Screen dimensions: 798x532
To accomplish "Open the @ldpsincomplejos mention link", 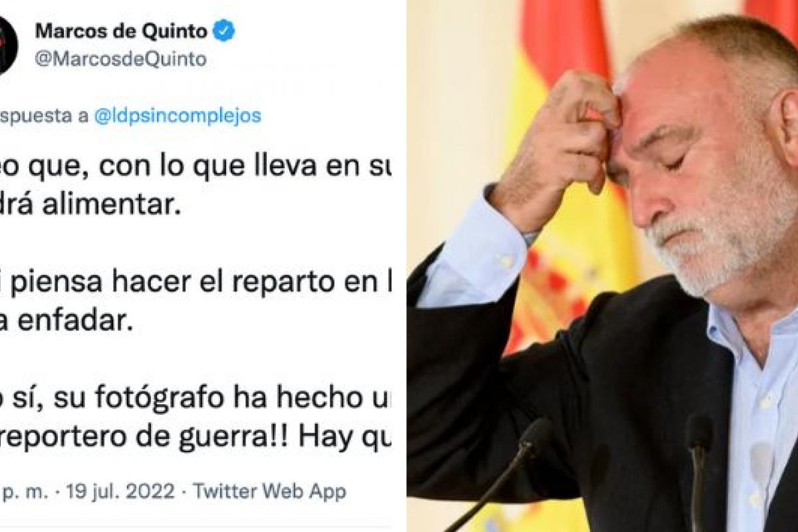I will pos(178,116).
